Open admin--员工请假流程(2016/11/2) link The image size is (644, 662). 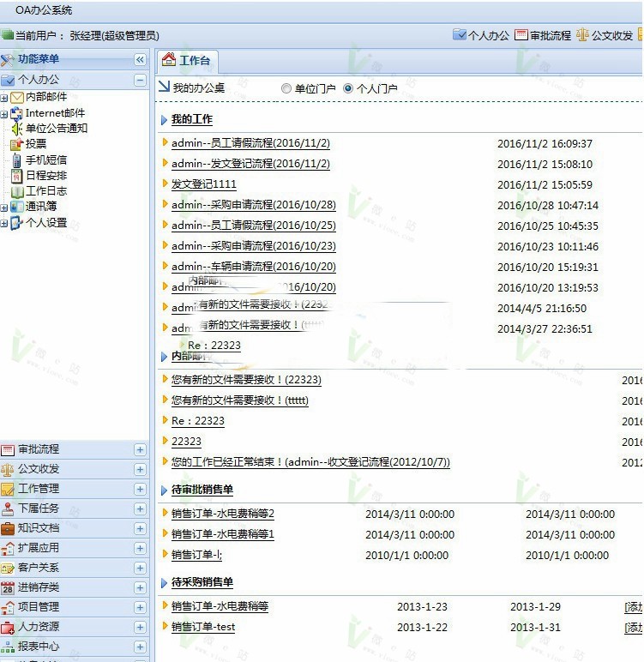click(x=250, y=143)
